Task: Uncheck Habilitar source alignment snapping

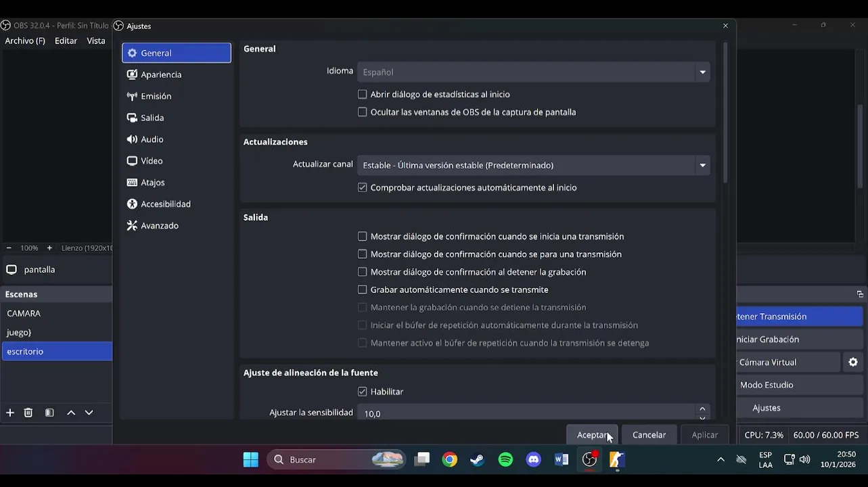Action: pyautogui.click(x=363, y=392)
